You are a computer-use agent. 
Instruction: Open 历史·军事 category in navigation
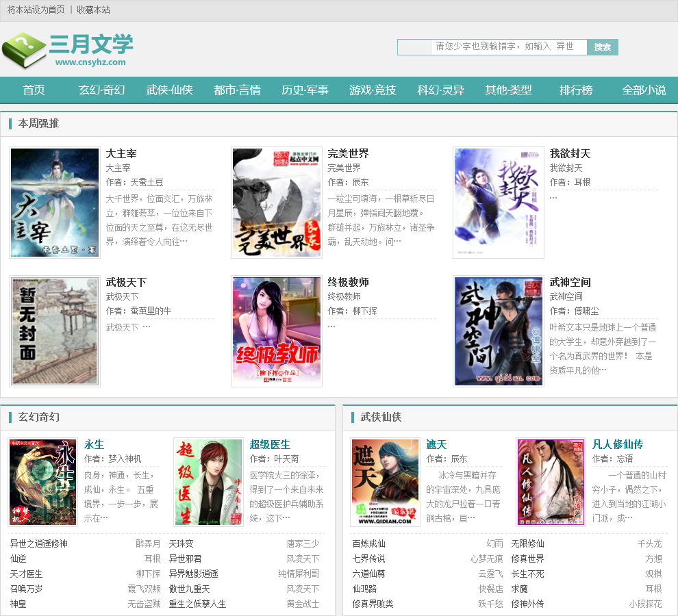(x=305, y=90)
